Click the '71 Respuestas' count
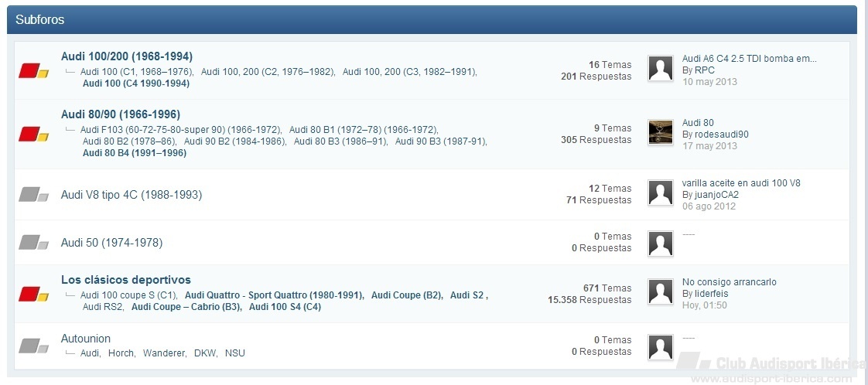This screenshot has width=868, height=385. pyautogui.click(x=599, y=200)
